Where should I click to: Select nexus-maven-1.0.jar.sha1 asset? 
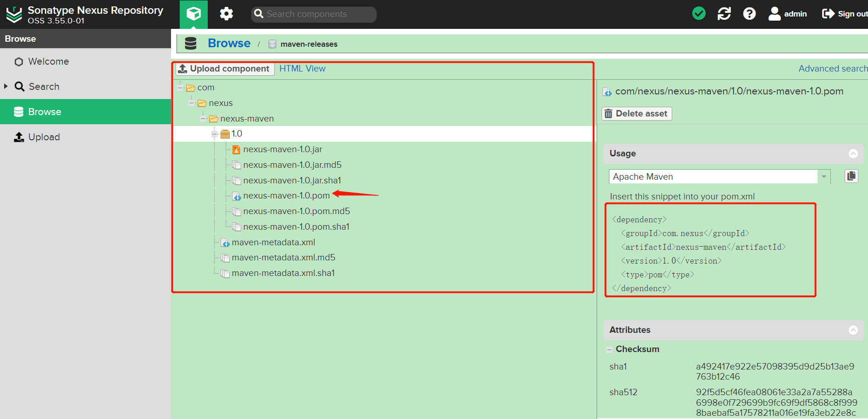(x=292, y=181)
